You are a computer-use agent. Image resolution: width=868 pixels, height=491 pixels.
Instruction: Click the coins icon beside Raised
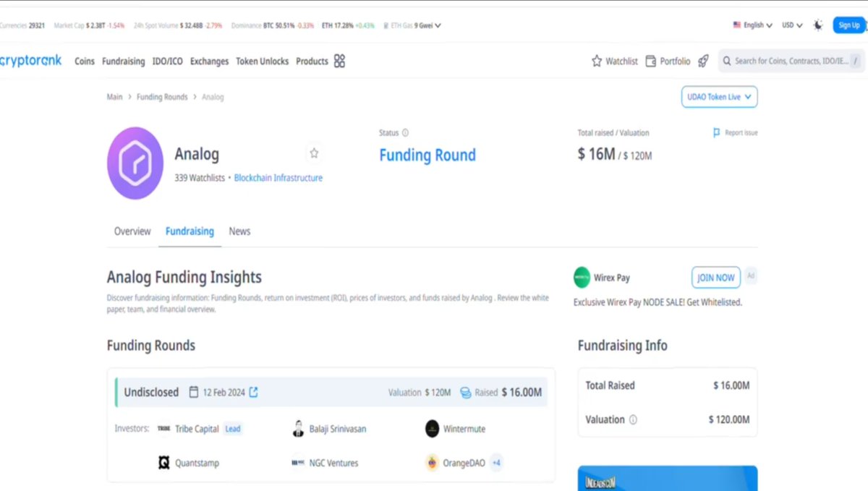point(466,393)
